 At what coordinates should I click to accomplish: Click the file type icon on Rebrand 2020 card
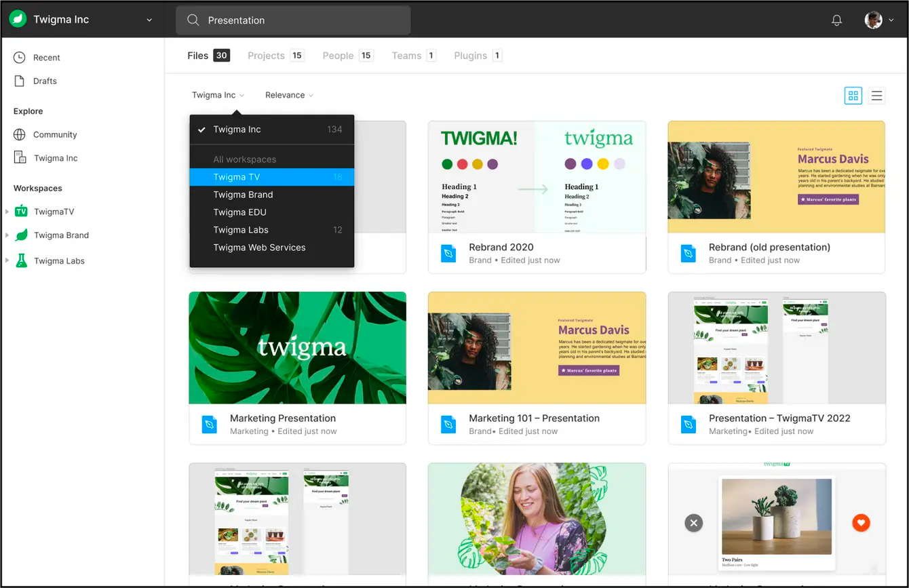click(448, 254)
